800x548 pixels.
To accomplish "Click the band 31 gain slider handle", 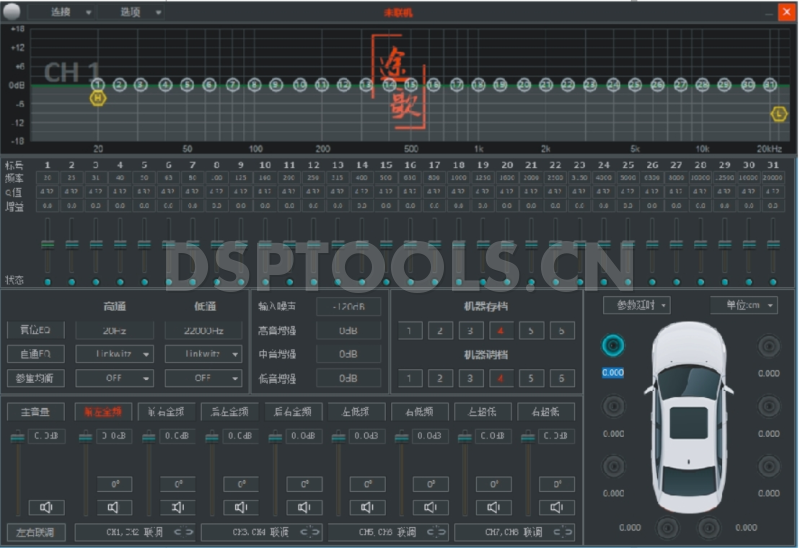I will (773, 244).
